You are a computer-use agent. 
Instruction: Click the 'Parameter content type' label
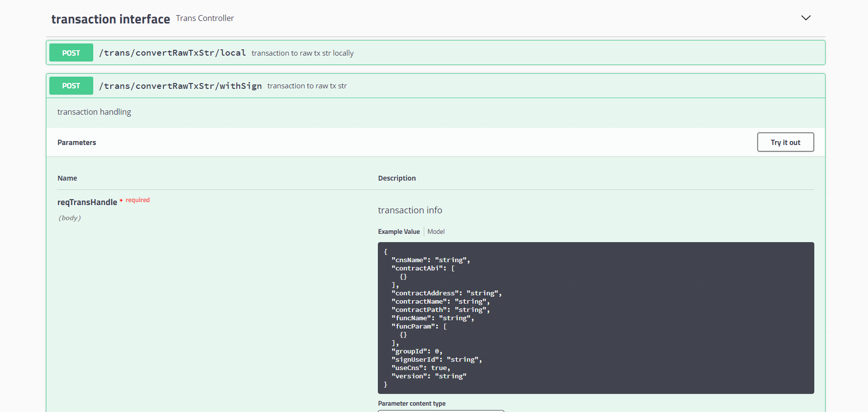(x=412, y=404)
